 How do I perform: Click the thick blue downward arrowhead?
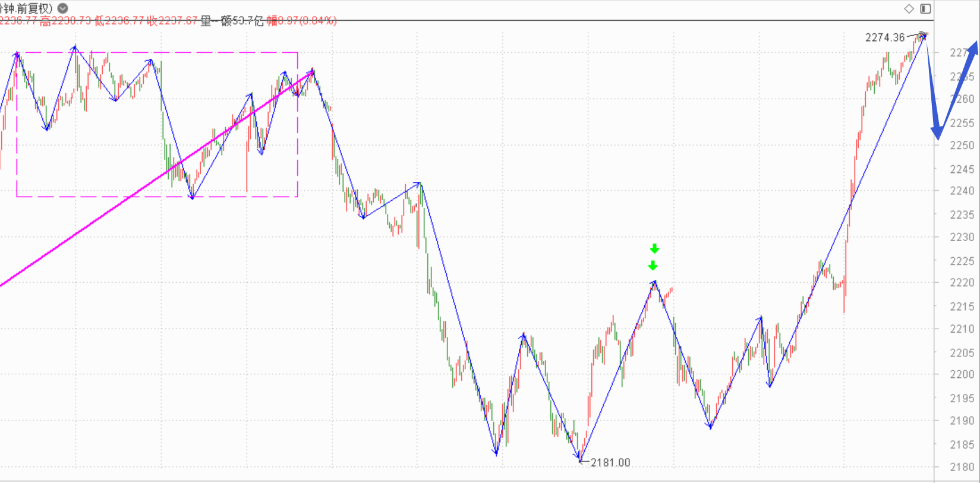coord(937,133)
